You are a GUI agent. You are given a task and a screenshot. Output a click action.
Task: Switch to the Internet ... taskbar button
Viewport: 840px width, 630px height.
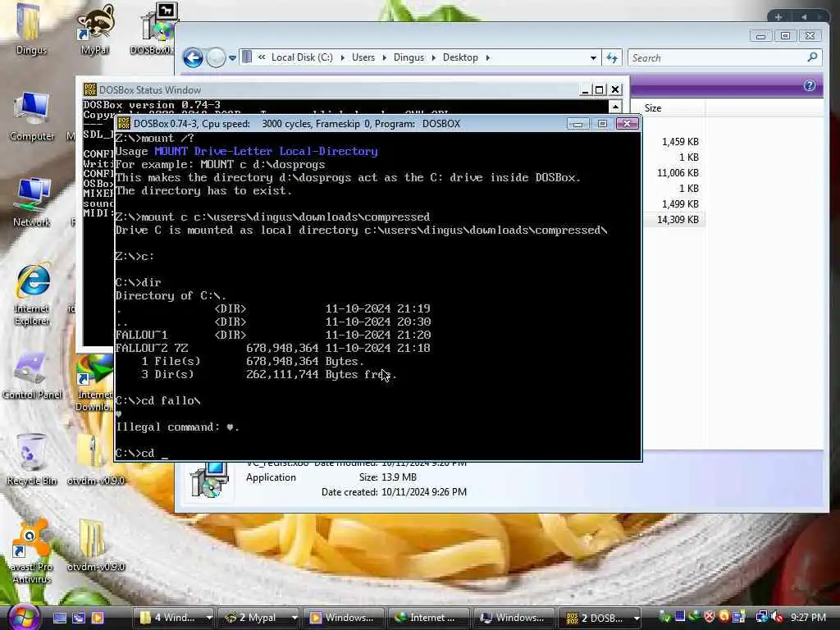(428, 618)
